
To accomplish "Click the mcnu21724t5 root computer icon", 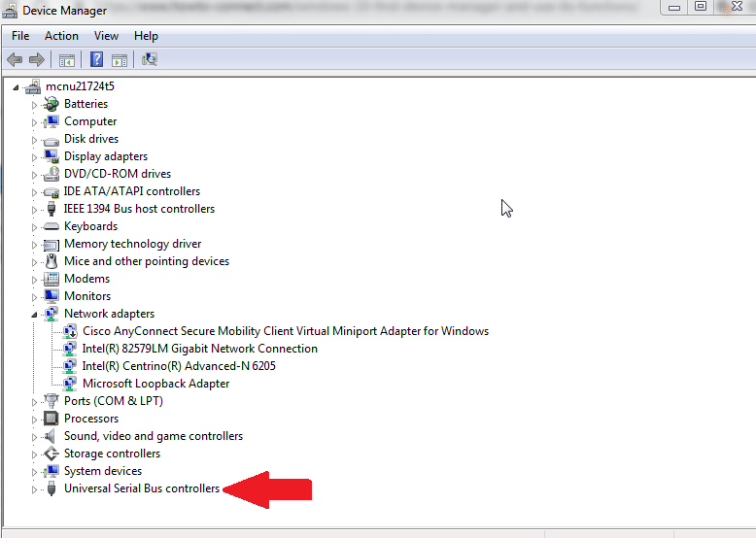I will (33, 86).
